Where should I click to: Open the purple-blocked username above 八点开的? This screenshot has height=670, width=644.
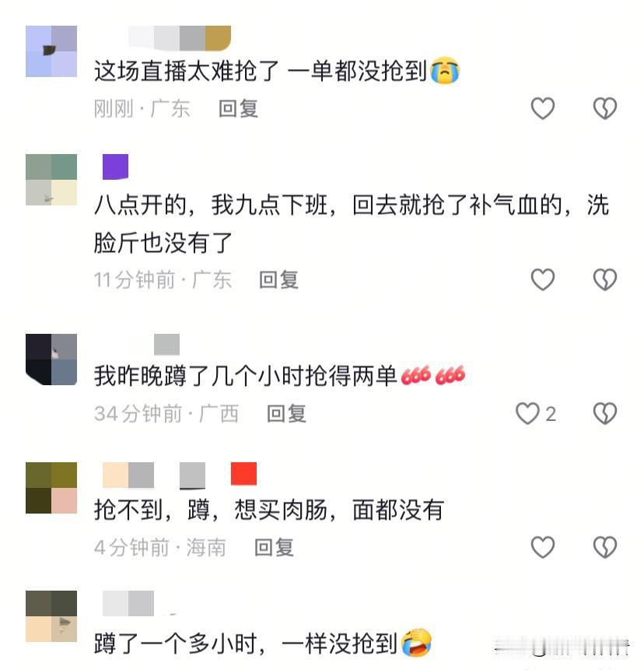115,167
